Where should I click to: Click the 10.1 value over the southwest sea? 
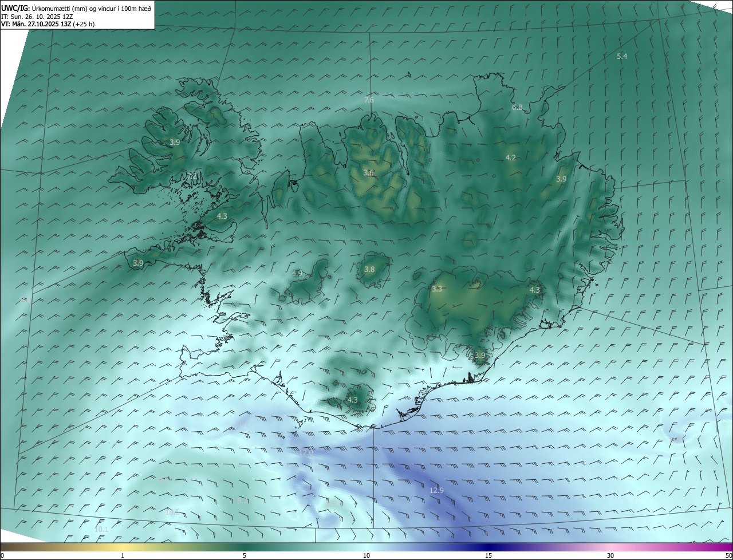click(101, 530)
